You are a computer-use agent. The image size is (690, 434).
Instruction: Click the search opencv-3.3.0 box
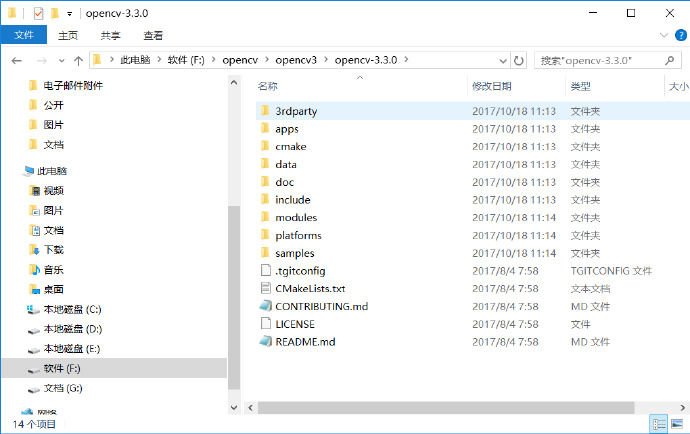[607, 61]
